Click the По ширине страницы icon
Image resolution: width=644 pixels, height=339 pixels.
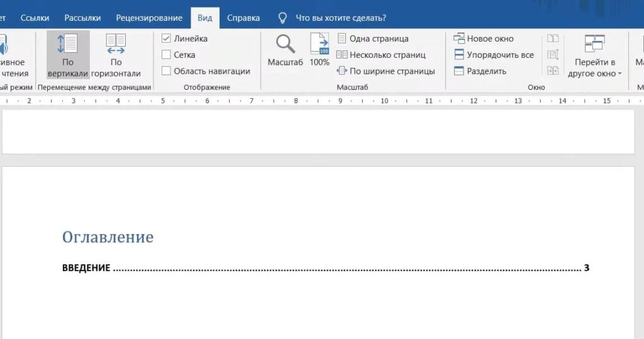[x=341, y=70]
